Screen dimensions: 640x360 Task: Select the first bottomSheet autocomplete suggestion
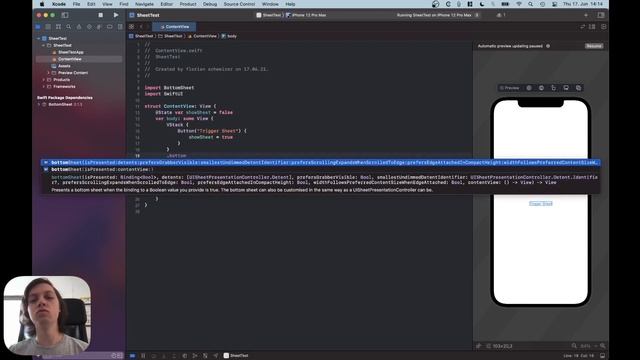320,162
